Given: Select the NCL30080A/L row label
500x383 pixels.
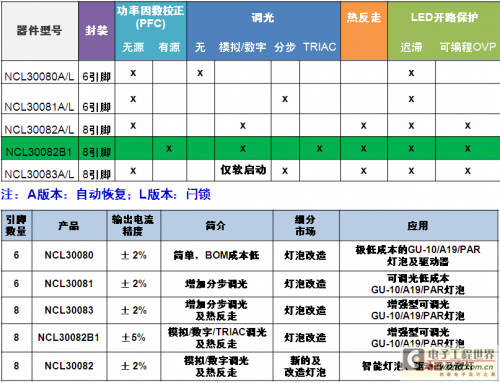Looking at the screenshot, I should click(x=39, y=77).
